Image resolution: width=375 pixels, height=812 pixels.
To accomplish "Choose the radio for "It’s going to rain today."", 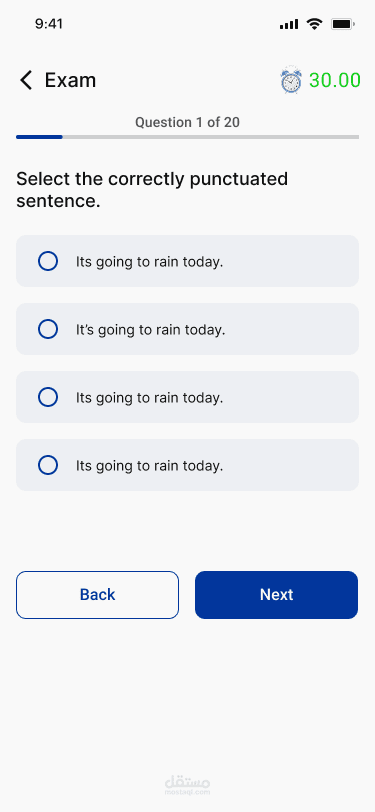I will click(x=48, y=329).
